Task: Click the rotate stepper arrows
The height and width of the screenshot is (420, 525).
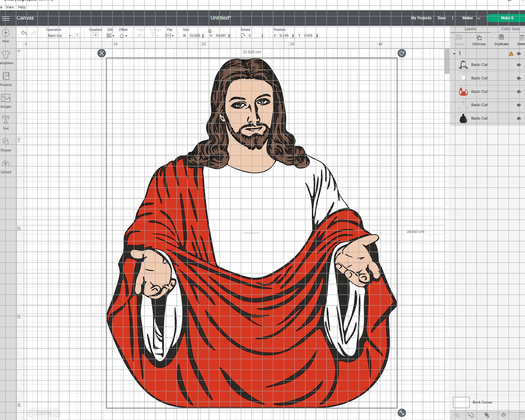Action: tap(262, 36)
